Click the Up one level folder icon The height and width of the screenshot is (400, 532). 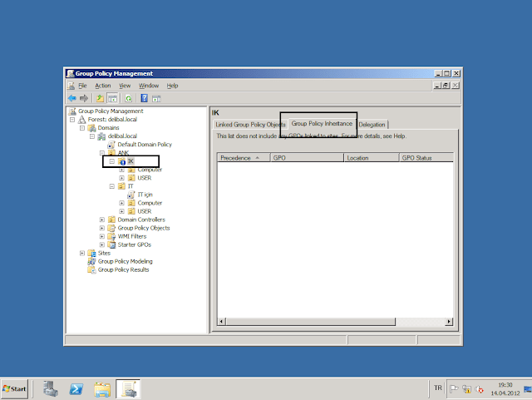100,98
